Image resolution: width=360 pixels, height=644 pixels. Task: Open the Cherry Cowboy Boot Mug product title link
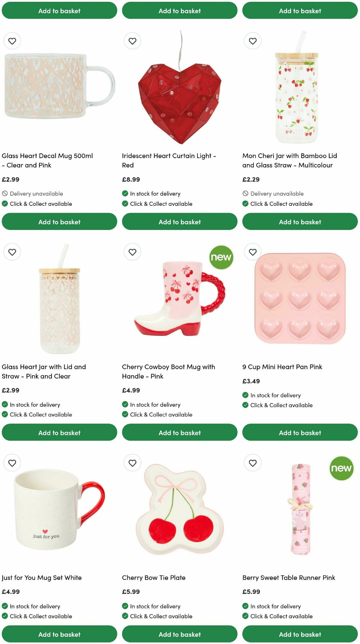pyautogui.click(x=168, y=371)
